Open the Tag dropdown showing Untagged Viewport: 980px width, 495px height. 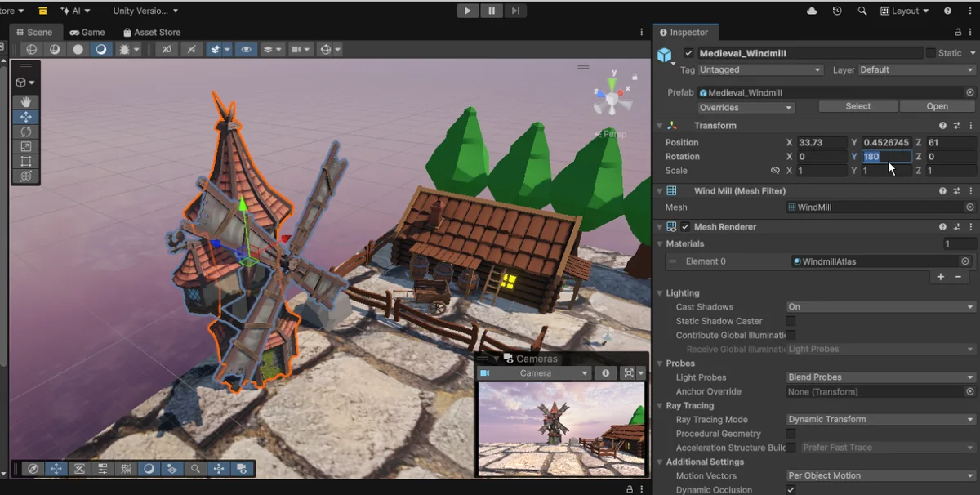click(759, 70)
